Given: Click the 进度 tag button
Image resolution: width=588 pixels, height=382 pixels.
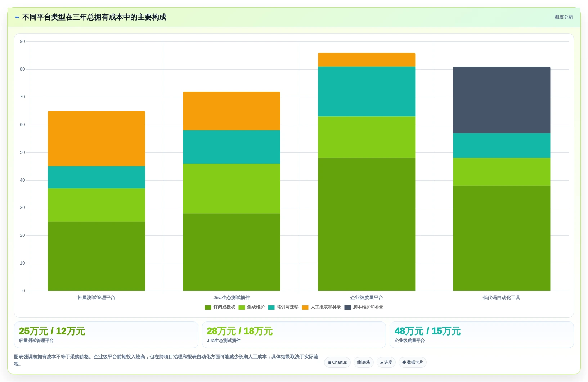Looking at the screenshot, I should click(x=386, y=363).
